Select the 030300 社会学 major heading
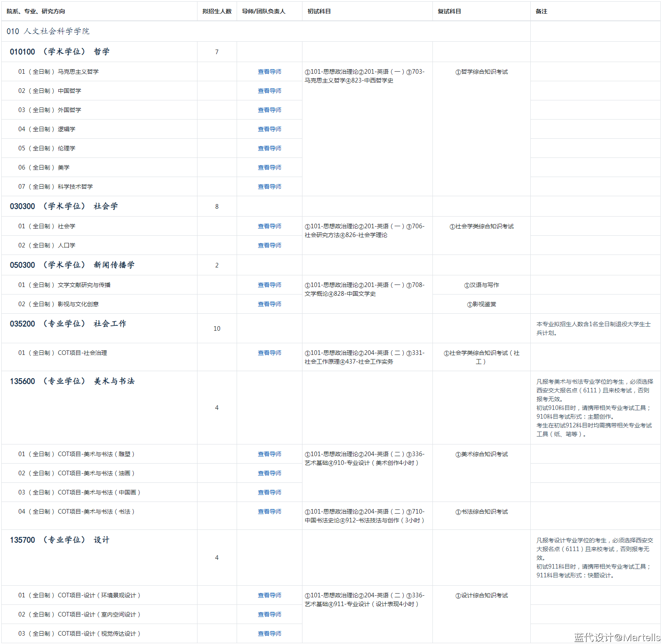 (64, 206)
